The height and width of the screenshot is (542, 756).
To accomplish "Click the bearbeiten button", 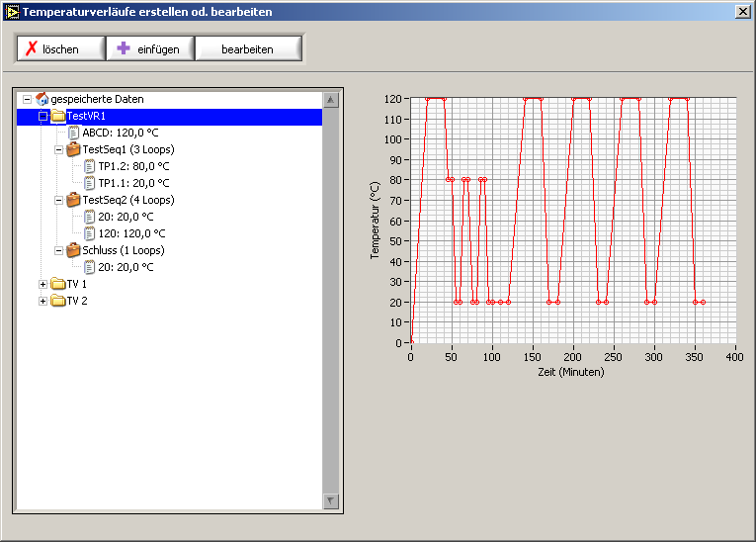I will pyautogui.click(x=248, y=48).
